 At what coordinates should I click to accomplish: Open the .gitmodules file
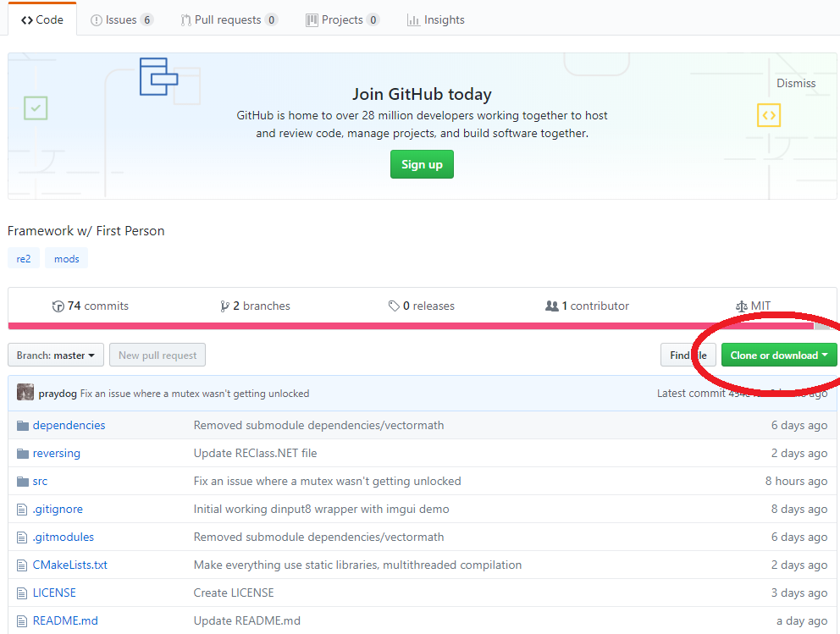coord(64,537)
